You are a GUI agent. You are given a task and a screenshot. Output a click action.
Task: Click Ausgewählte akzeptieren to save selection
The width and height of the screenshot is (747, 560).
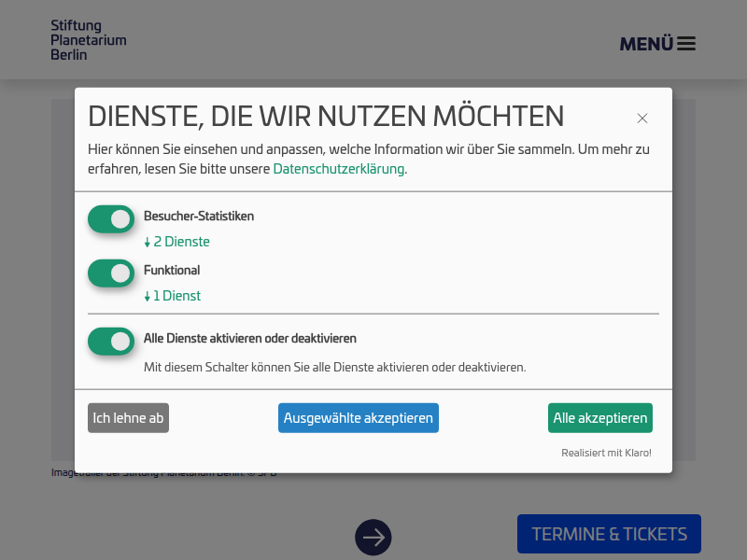point(358,417)
